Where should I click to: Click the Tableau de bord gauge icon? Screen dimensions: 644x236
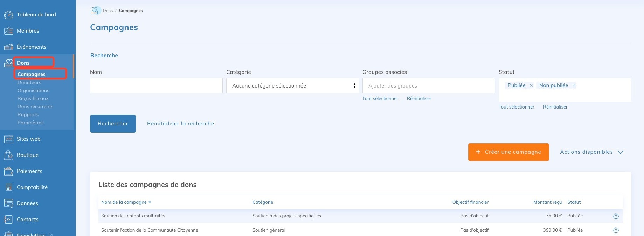[9, 15]
